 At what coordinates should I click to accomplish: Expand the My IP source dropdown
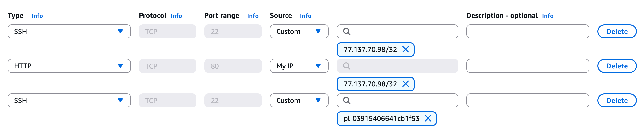click(299, 66)
